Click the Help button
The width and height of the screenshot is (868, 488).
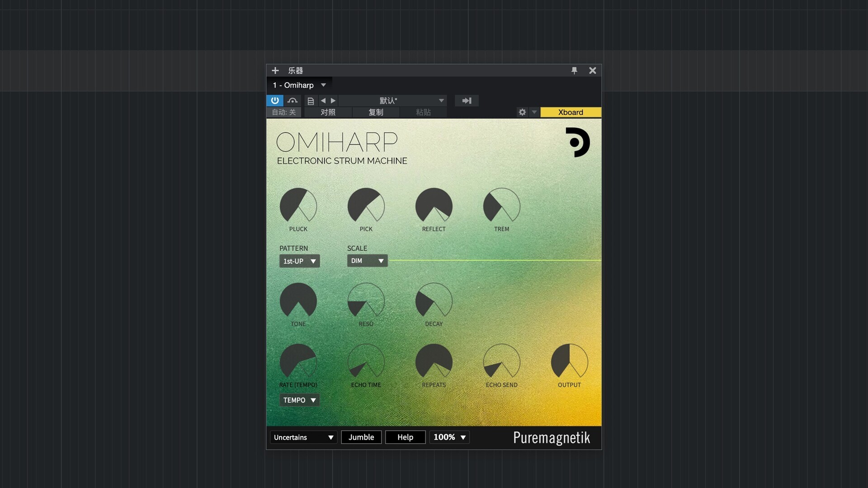406,437
